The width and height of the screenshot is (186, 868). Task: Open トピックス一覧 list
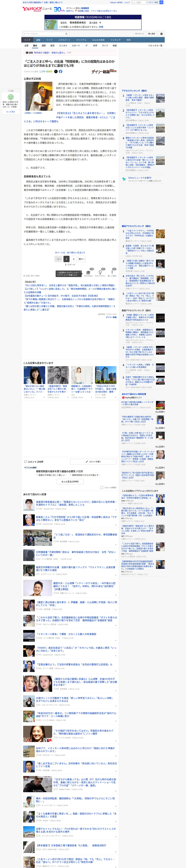click(x=155, y=45)
